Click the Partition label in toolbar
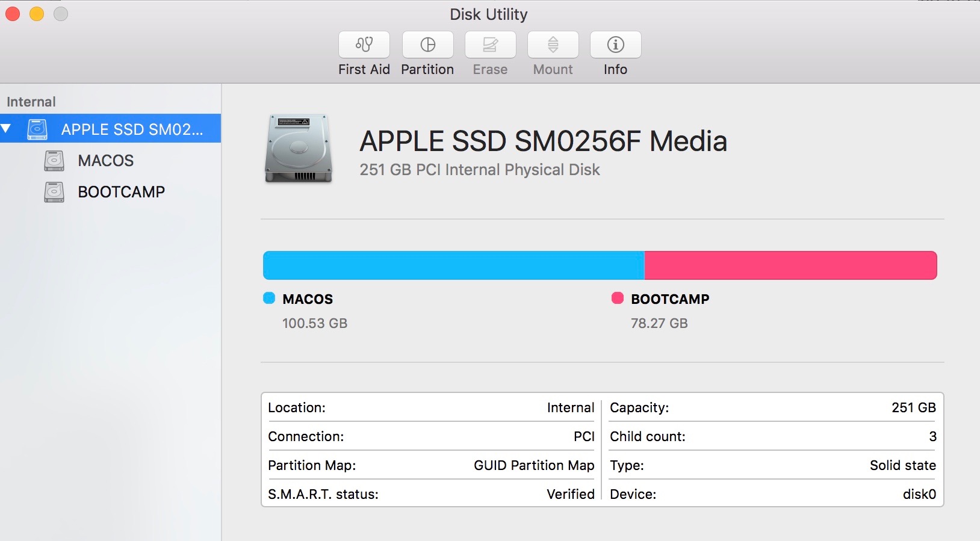The height and width of the screenshot is (541, 980). (427, 70)
